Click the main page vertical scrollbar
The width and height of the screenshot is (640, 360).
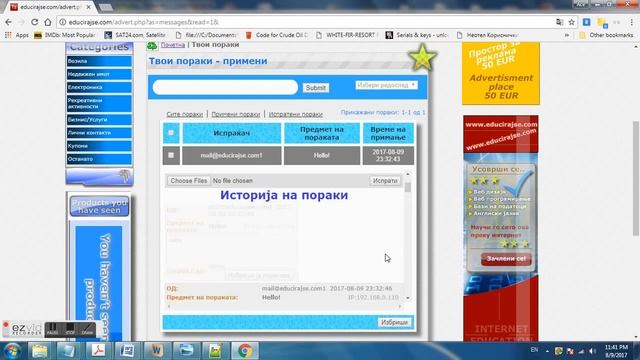point(636,178)
